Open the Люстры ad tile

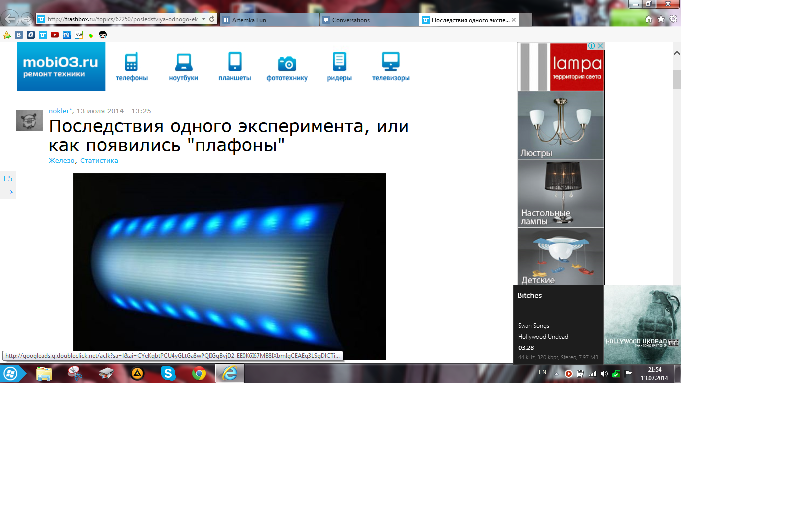pyautogui.click(x=561, y=125)
